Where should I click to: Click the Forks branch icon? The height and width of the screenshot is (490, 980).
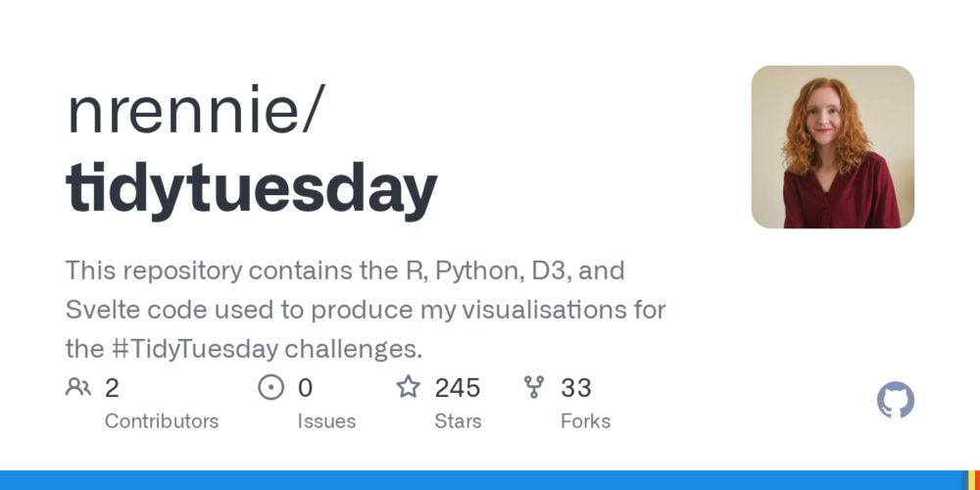pos(534,388)
